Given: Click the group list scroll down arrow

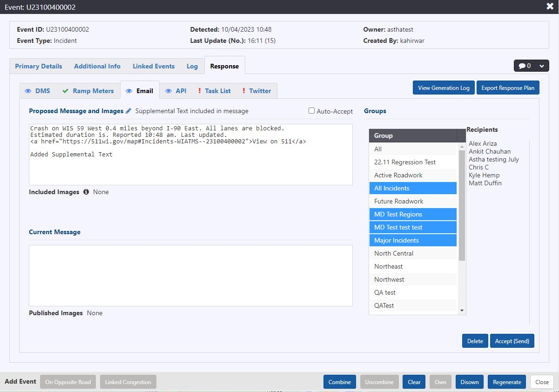Looking at the screenshot, I should click(x=462, y=311).
